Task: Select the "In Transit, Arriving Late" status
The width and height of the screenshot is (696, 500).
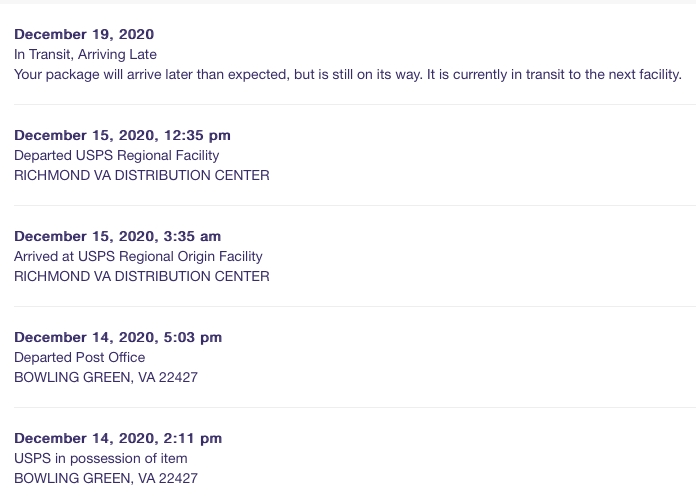Action: [x=85, y=54]
